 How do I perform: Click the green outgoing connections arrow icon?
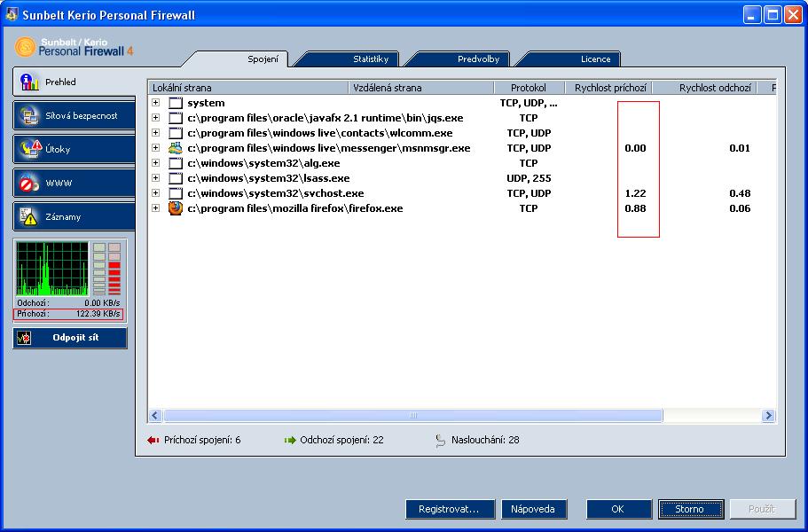click(x=290, y=441)
